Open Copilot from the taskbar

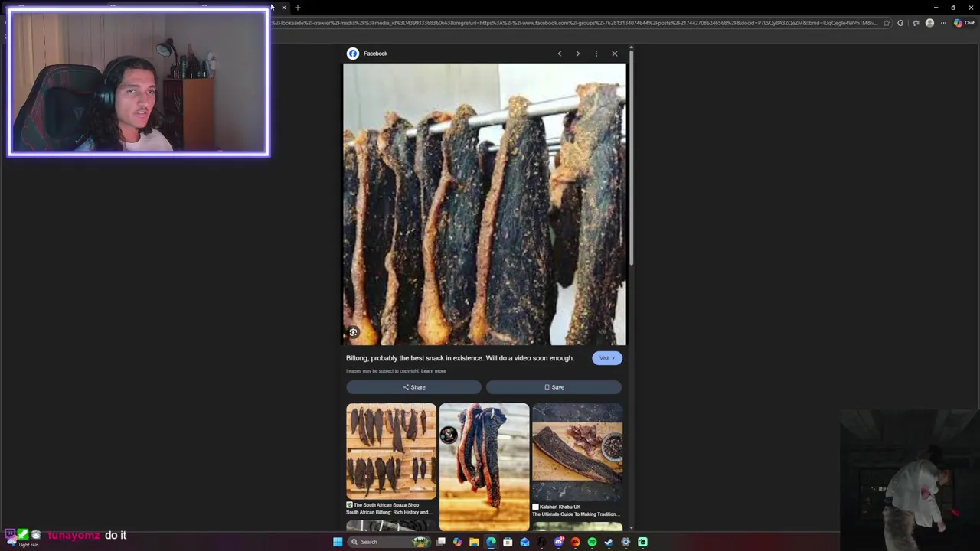457,542
